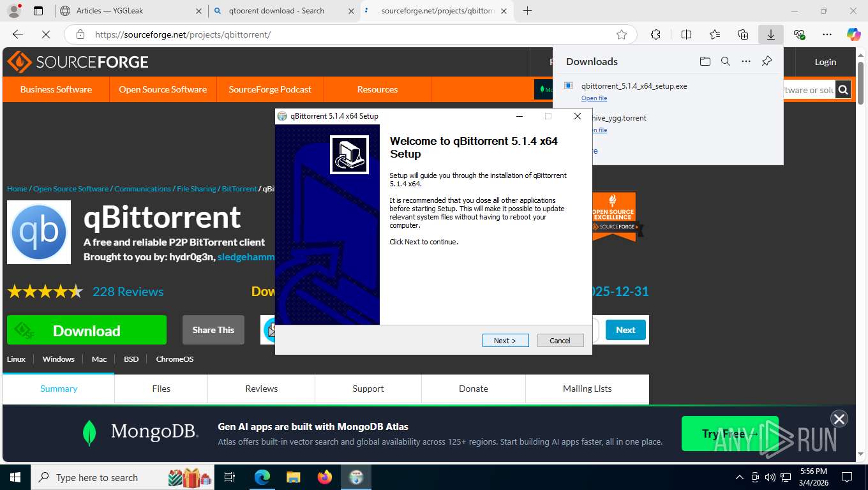Click Home breadcrumb link
Screen dimensions: 868x490
click(17, 189)
